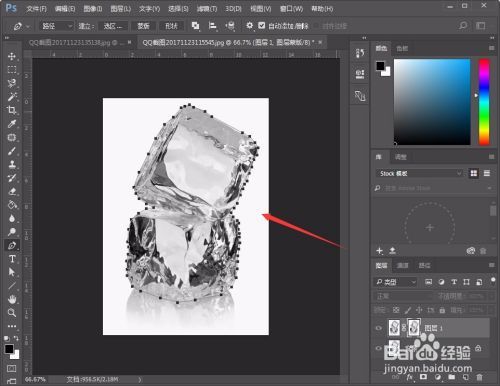Select the Move tool
Screen dimensions: 500x386
pyautogui.click(x=12, y=56)
